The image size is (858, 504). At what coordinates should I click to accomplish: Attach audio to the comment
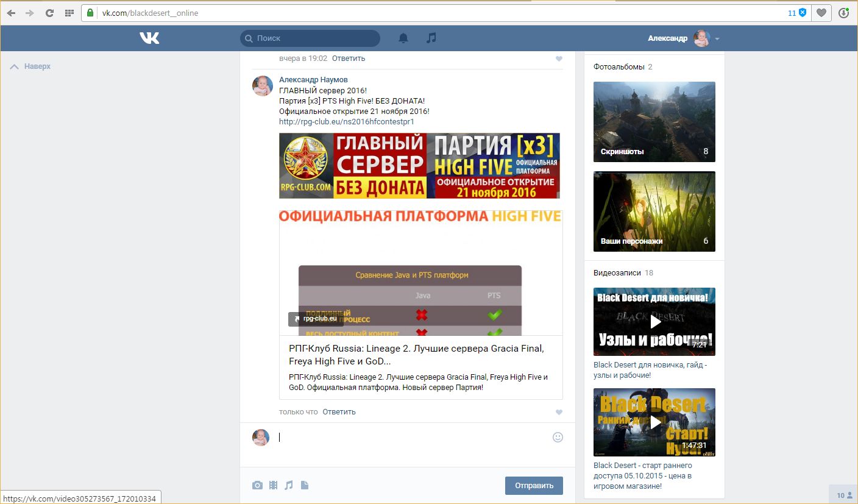[x=289, y=485]
